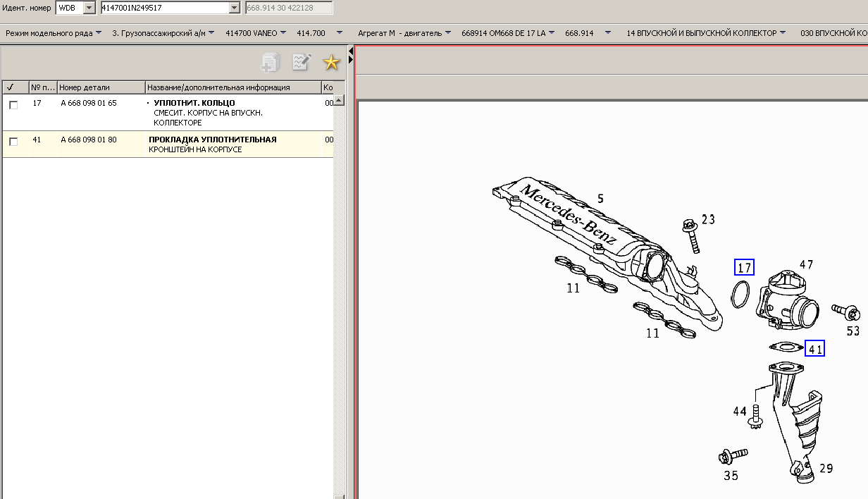Collapse the parts list panel with left arrow
Viewport: 868px width, 499px height.
pyautogui.click(x=350, y=52)
